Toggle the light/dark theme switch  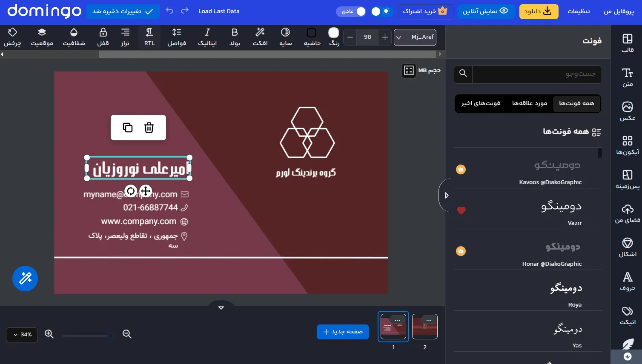click(x=381, y=11)
